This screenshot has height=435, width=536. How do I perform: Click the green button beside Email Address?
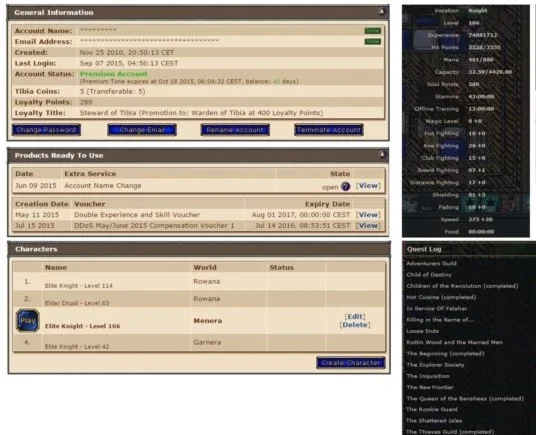(373, 42)
